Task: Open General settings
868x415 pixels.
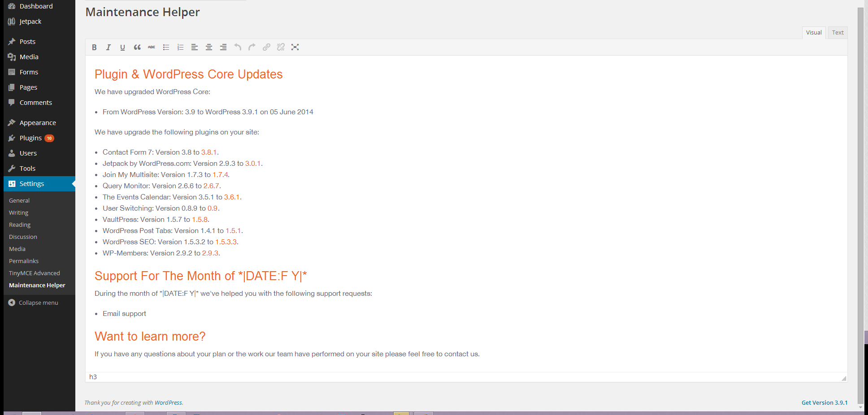Action: pyautogui.click(x=19, y=201)
